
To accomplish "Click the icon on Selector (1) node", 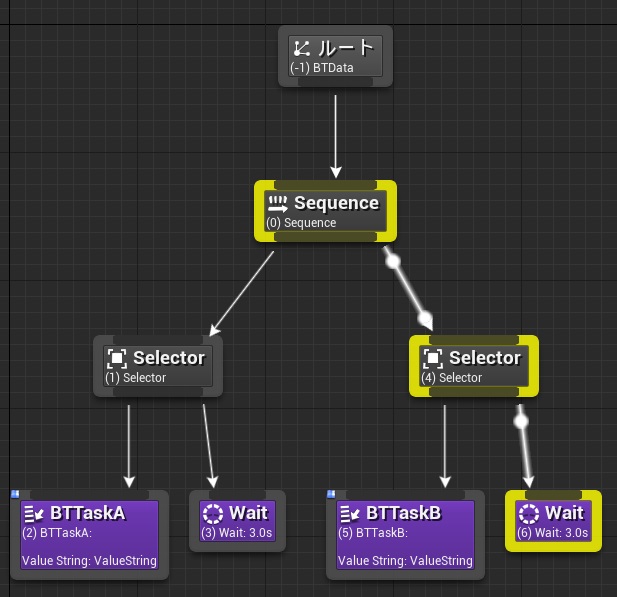I will tap(117, 358).
